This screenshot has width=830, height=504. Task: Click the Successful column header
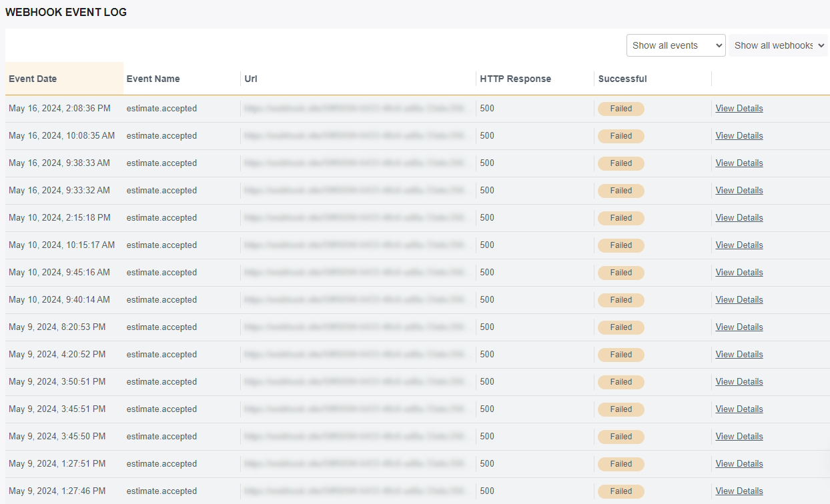pyautogui.click(x=622, y=79)
